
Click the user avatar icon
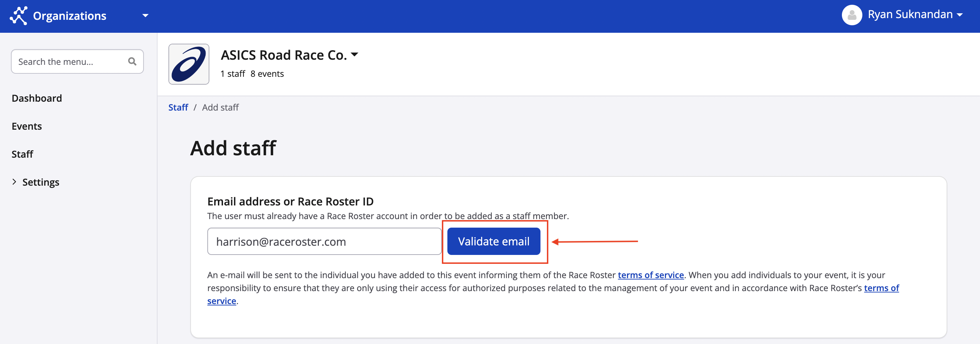point(851,15)
